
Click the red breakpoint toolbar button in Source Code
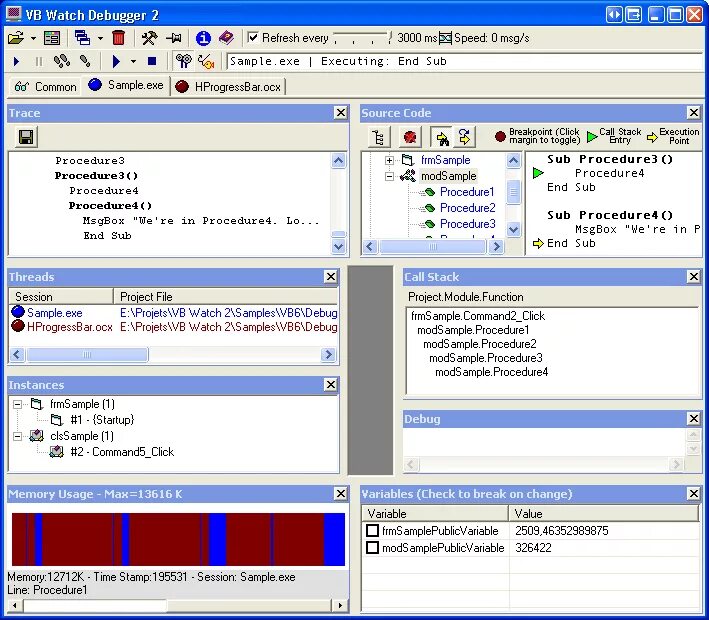410,137
